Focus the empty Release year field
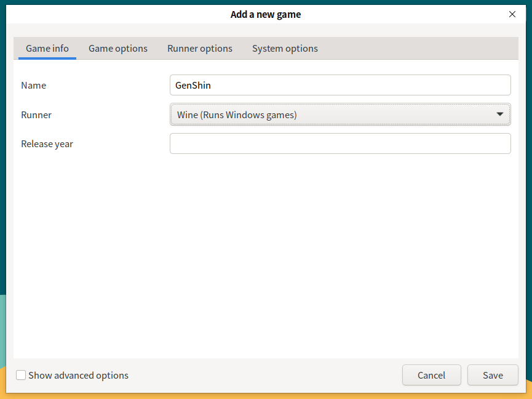The width and height of the screenshot is (532, 399). coord(340,143)
